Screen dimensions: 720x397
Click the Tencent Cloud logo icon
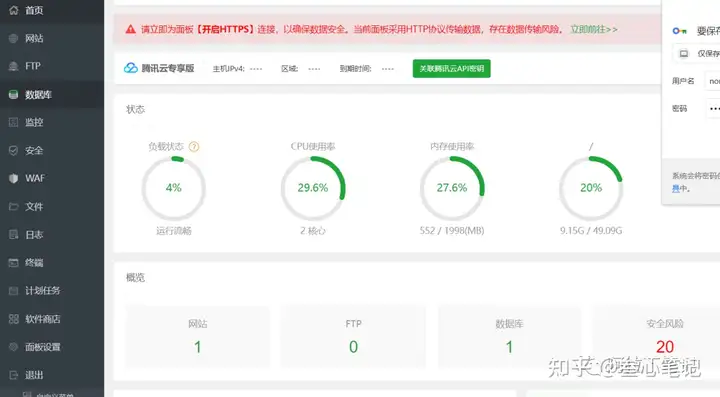pyautogui.click(x=131, y=68)
